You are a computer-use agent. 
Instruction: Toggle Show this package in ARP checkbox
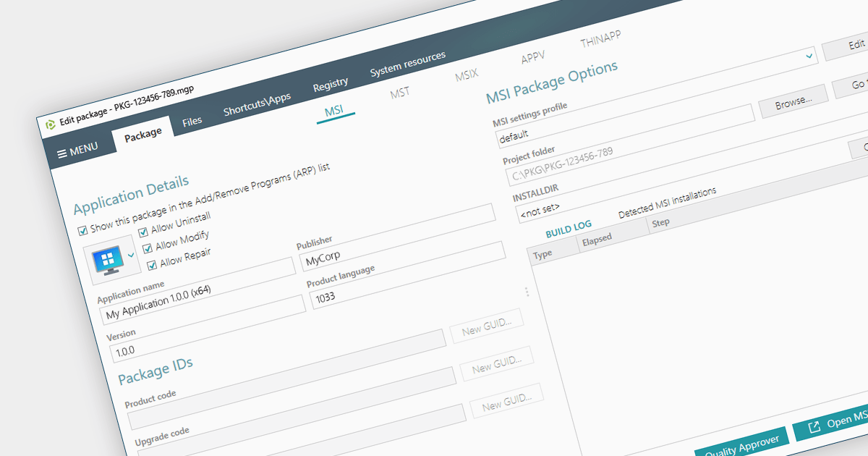coord(83,230)
